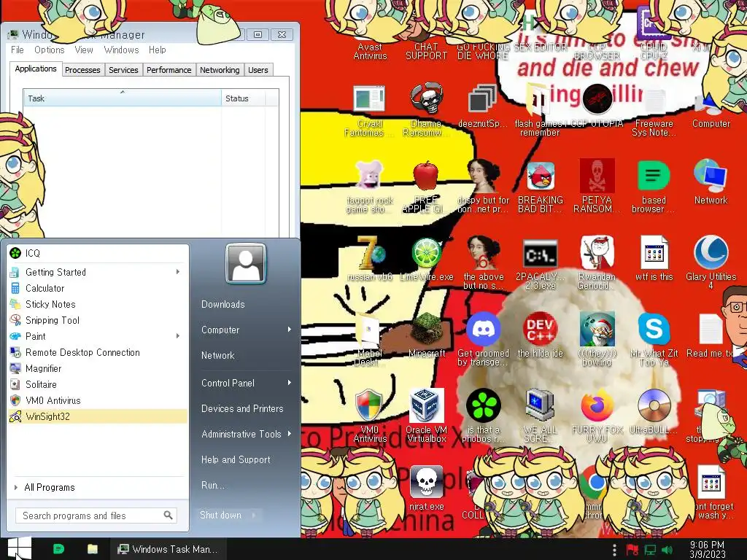The height and width of the screenshot is (560, 747).
Task: Open the Avast Antivirus desktop icon
Action: coord(370,50)
